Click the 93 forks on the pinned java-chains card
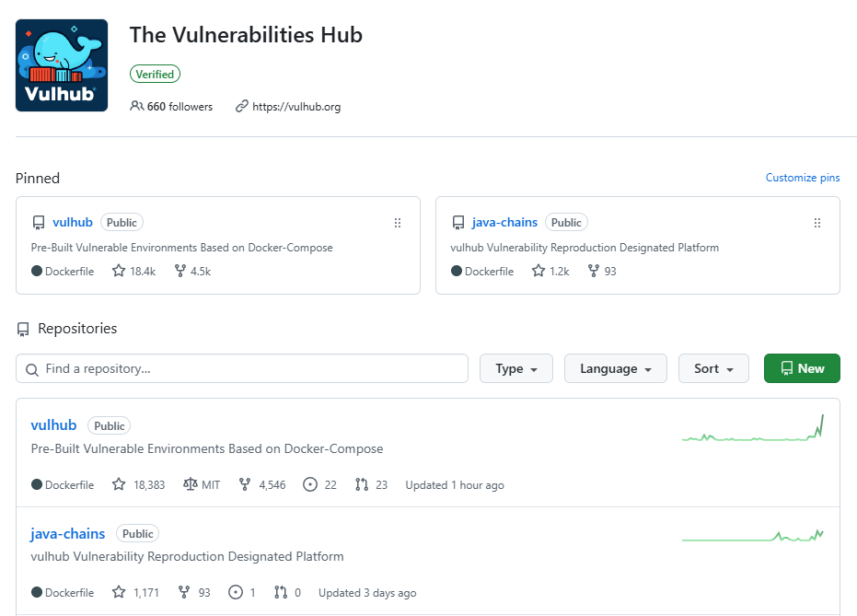857x616 pixels. pyautogui.click(x=602, y=271)
